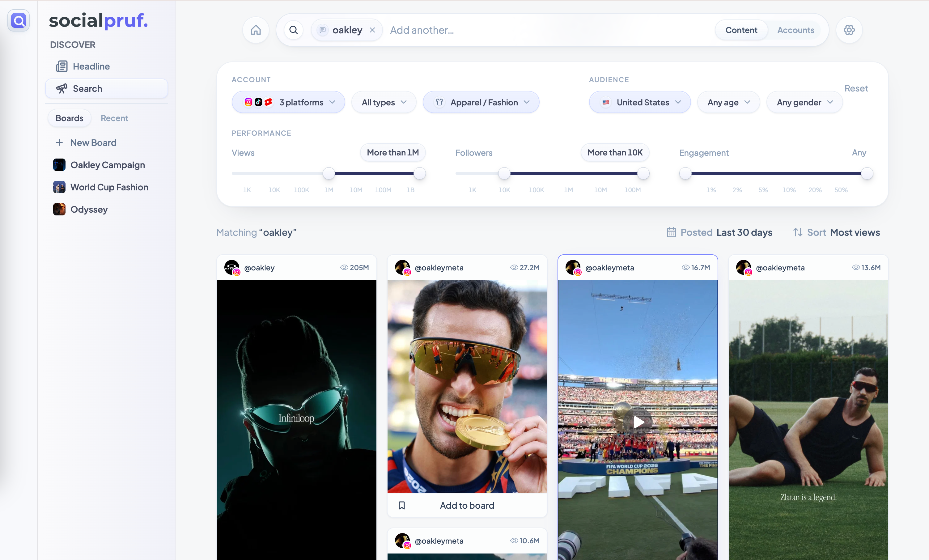Open the Oakley Campaign board
This screenshot has width=929, height=560.
tap(107, 165)
